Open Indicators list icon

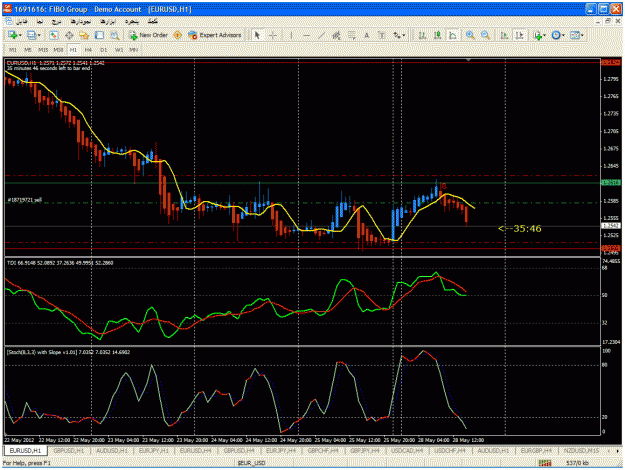(538, 35)
